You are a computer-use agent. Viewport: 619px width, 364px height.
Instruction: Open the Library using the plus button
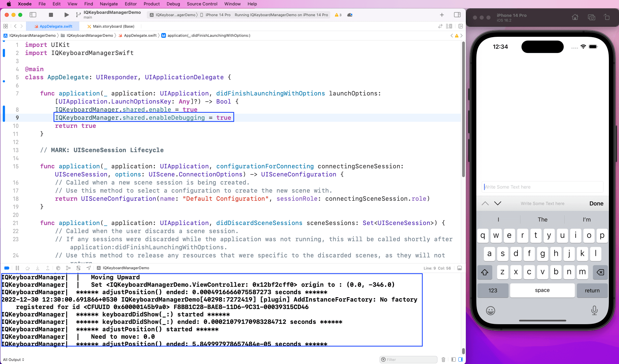pyautogui.click(x=442, y=15)
